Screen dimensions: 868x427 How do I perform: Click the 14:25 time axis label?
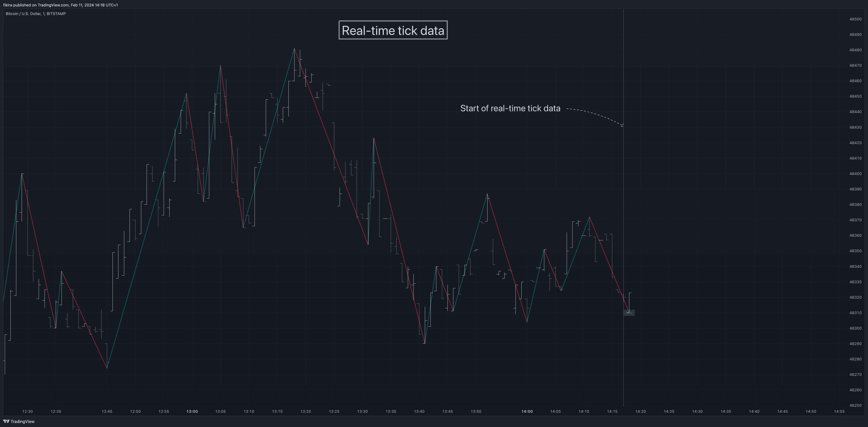[669, 412]
